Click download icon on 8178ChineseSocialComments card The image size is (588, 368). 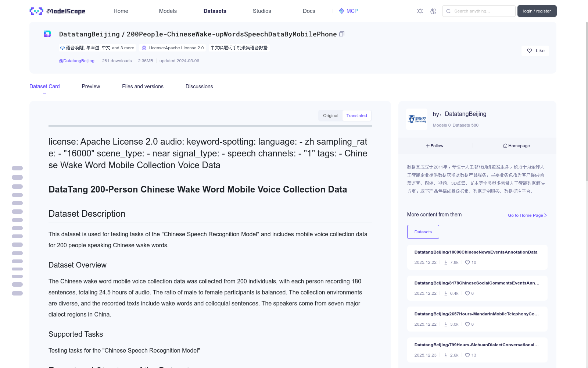tap(446, 293)
